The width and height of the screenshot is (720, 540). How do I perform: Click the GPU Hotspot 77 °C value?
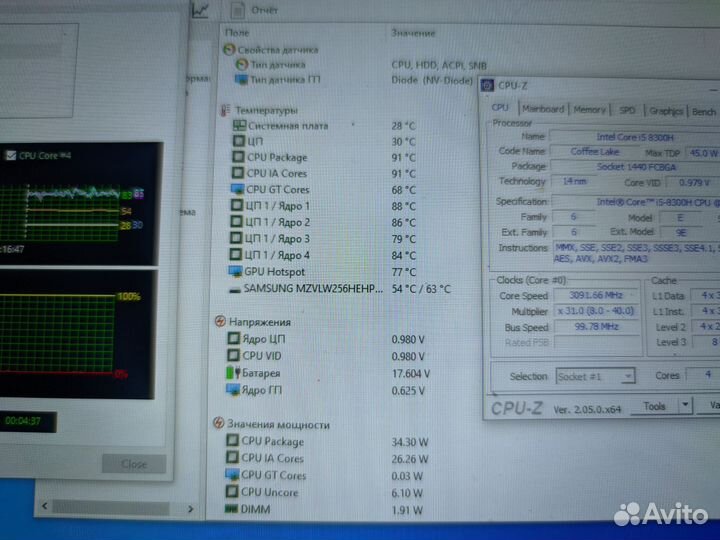point(404,272)
